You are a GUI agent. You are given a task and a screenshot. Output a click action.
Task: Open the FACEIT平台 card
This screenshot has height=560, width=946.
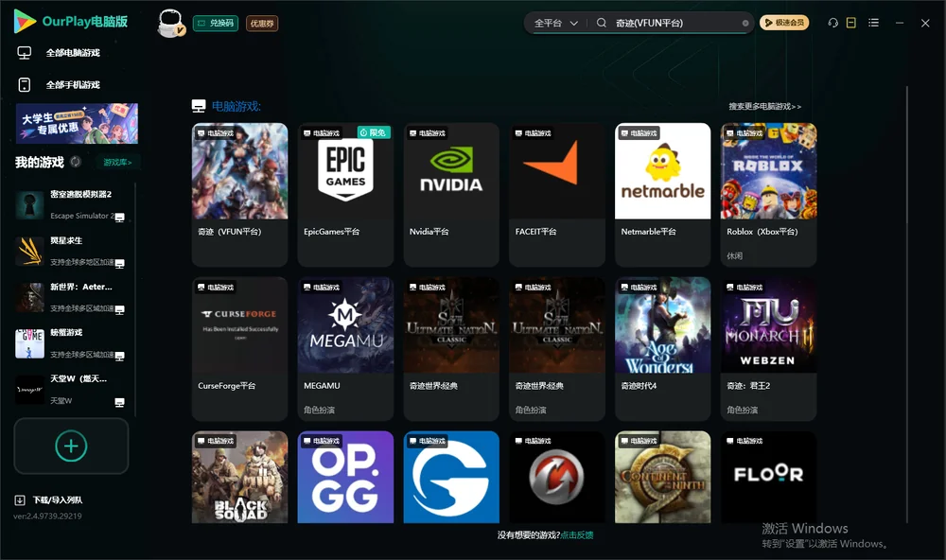pyautogui.click(x=557, y=194)
